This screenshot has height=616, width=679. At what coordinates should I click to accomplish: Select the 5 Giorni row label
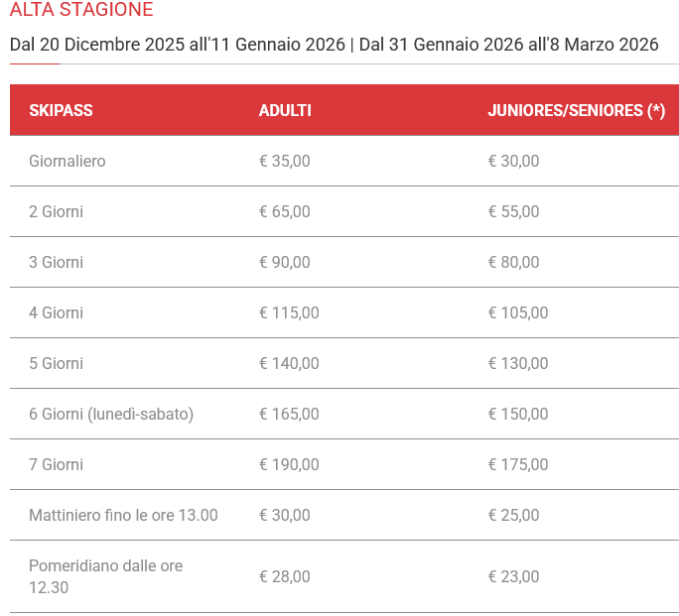point(57,363)
